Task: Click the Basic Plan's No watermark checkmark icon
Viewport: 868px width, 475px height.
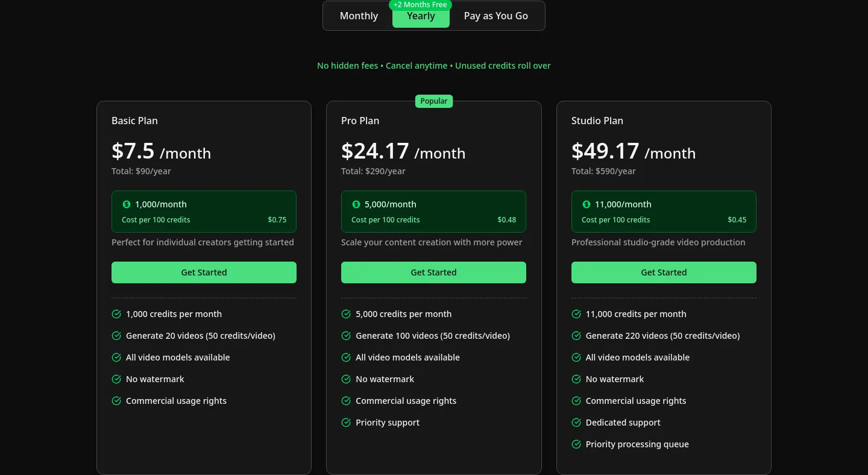Action: 116,379
